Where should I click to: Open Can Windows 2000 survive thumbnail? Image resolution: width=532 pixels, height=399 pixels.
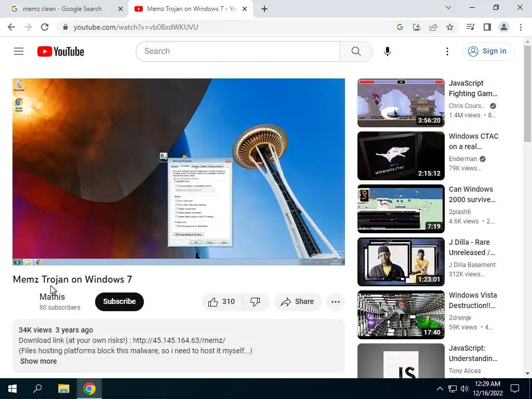click(401, 209)
